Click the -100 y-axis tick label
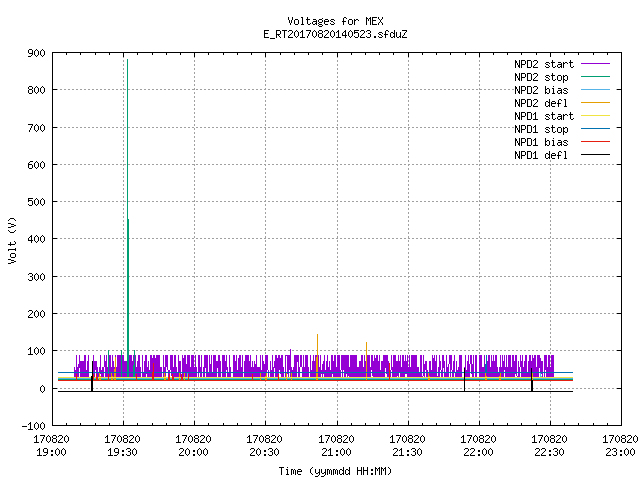 coord(33,426)
